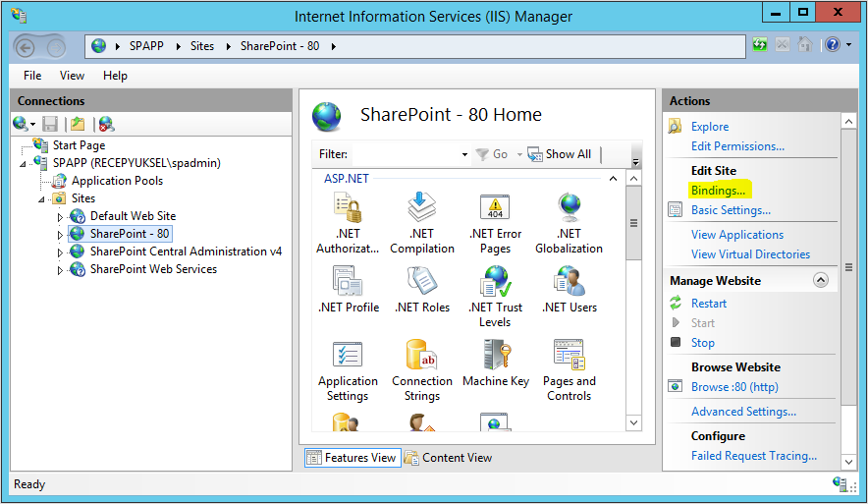Open the Filter dropdown arrow

tap(464, 154)
